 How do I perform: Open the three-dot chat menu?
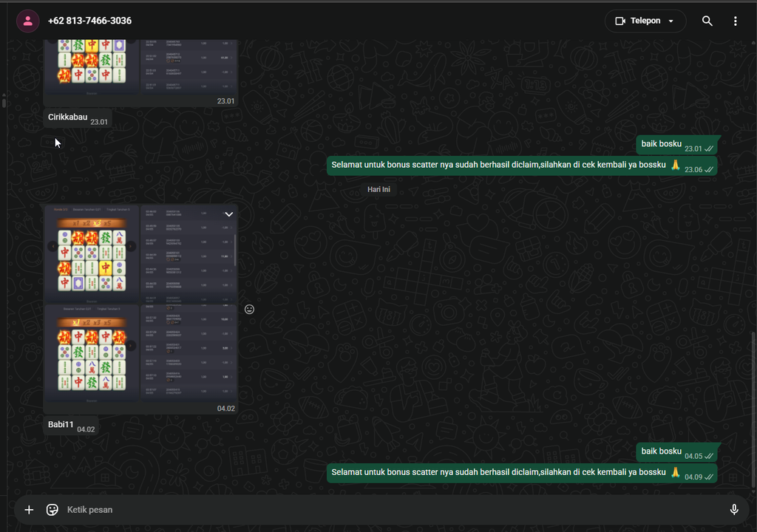(736, 21)
